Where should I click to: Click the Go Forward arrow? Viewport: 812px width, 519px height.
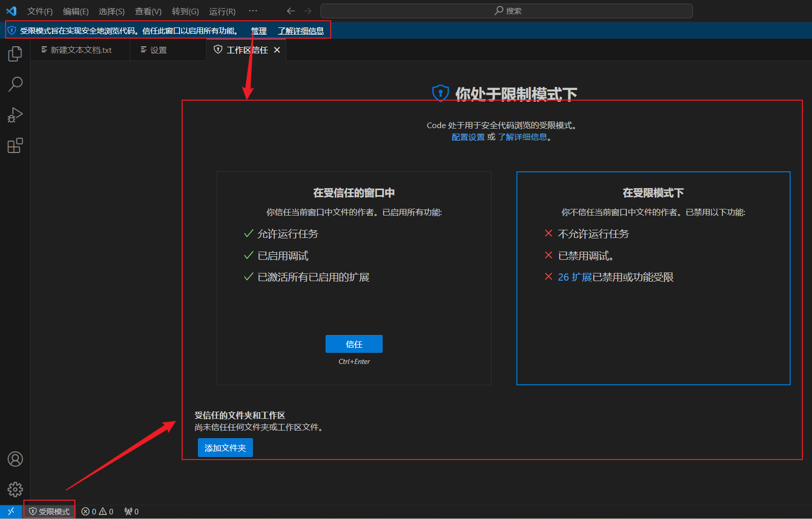click(x=308, y=11)
